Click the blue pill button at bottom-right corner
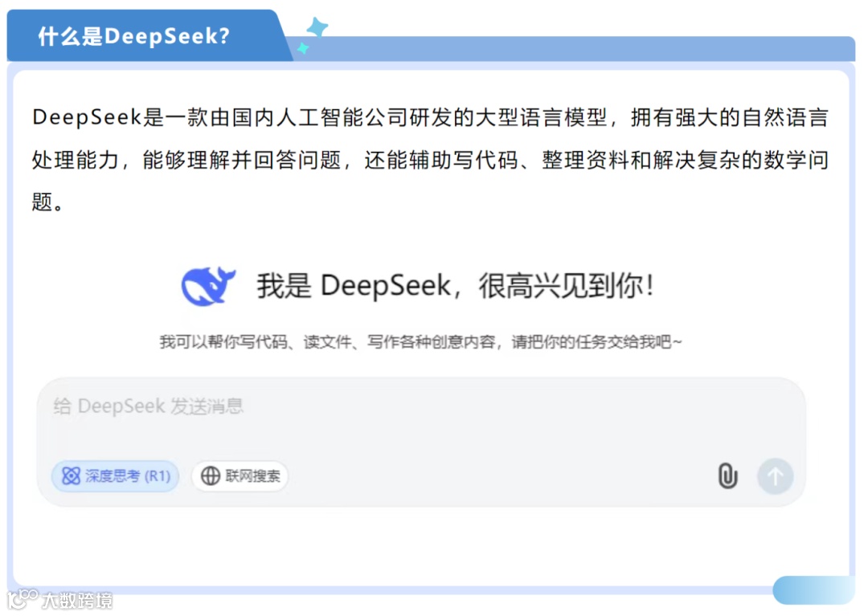The width and height of the screenshot is (868, 616). point(813,590)
